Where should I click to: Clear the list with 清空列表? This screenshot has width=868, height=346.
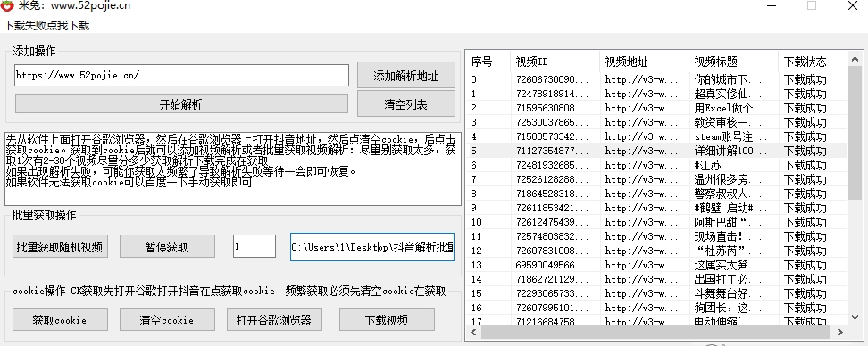pyautogui.click(x=406, y=104)
